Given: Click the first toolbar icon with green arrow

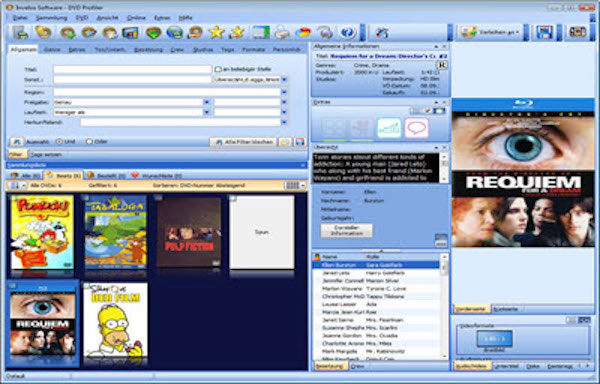Looking at the screenshot, I should coord(20,33).
